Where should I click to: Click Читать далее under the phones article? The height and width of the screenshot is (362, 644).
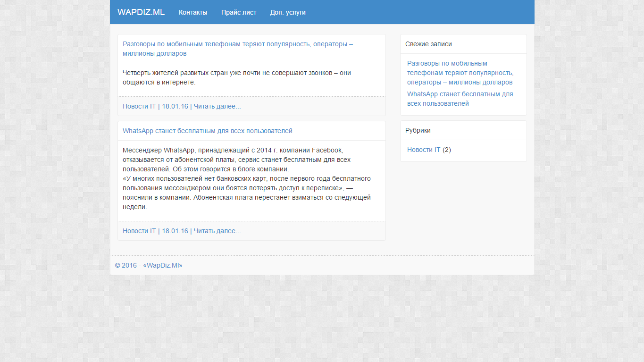[217, 106]
